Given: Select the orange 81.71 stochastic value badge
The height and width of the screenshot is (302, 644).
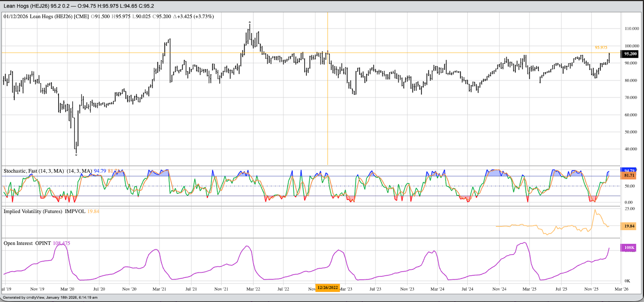Looking at the screenshot, I should pos(629,175).
